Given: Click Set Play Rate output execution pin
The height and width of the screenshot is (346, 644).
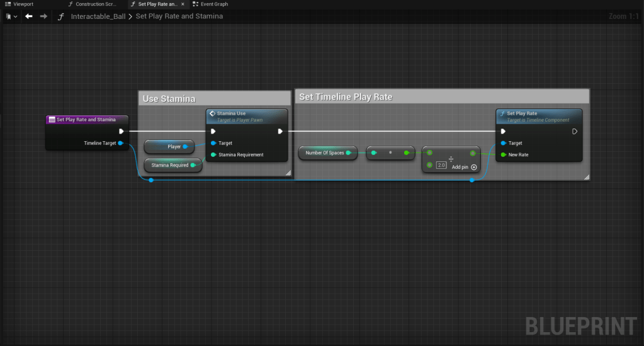Looking at the screenshot, I should tap(574, 132).
